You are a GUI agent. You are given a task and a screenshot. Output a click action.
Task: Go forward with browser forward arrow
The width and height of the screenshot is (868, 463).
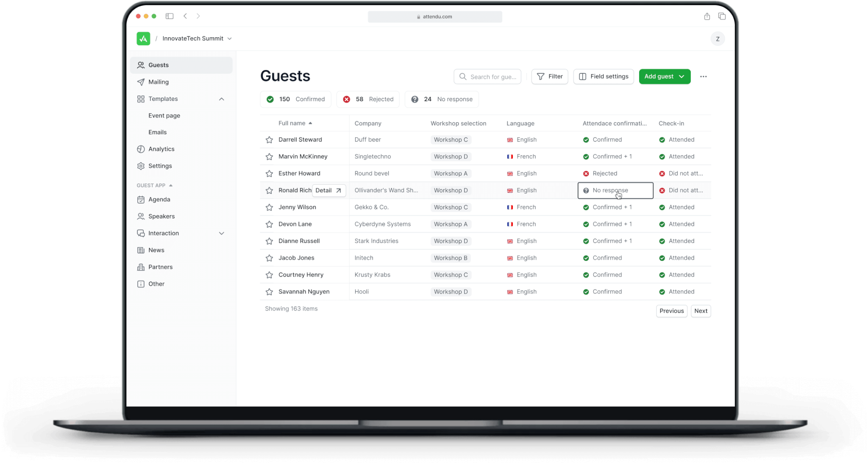coord(198,16)
